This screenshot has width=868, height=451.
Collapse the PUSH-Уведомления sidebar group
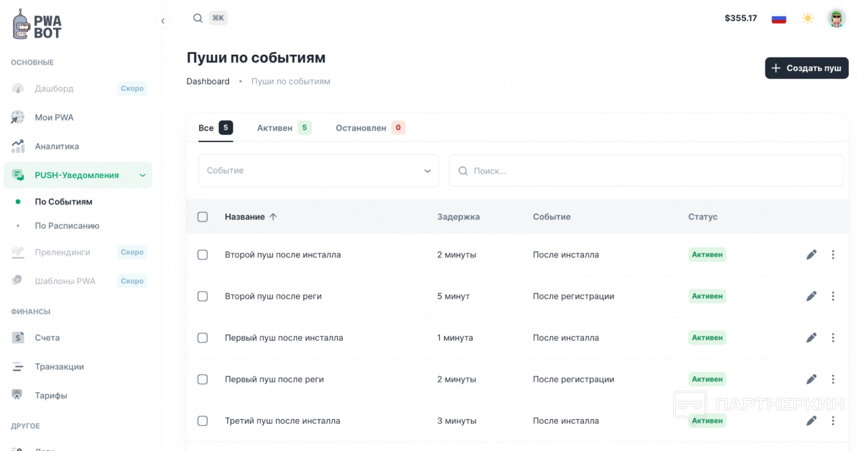click(142, 175)
